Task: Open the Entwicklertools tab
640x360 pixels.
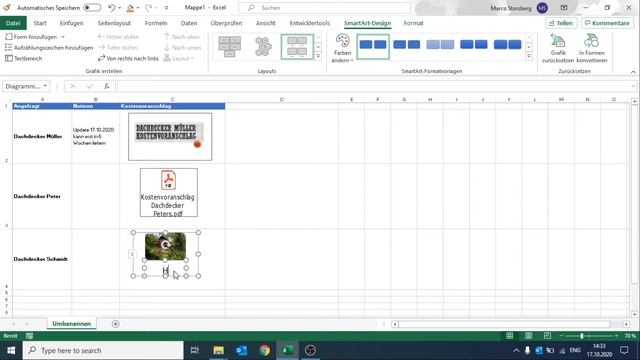Action: pos(310,23)
